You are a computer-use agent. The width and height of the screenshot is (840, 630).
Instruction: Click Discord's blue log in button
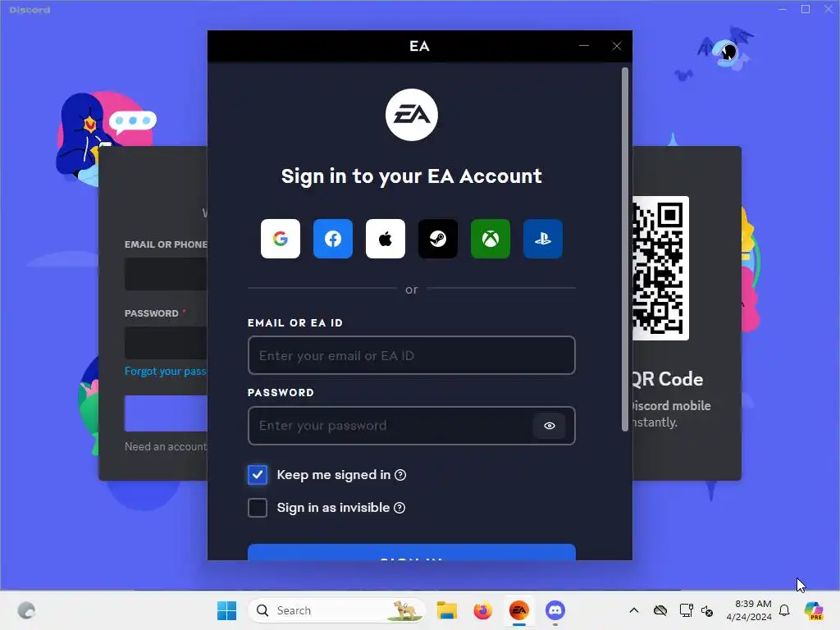click(166, 413)
